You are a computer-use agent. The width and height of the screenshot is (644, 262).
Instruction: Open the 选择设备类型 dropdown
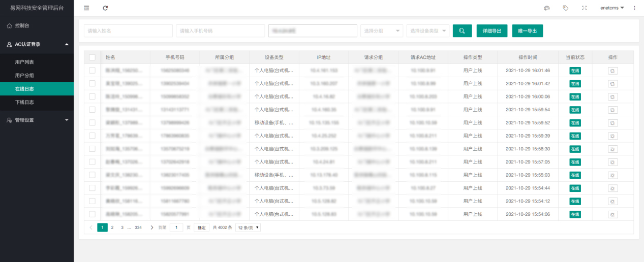pyautogui.click(x=428, y=31)
